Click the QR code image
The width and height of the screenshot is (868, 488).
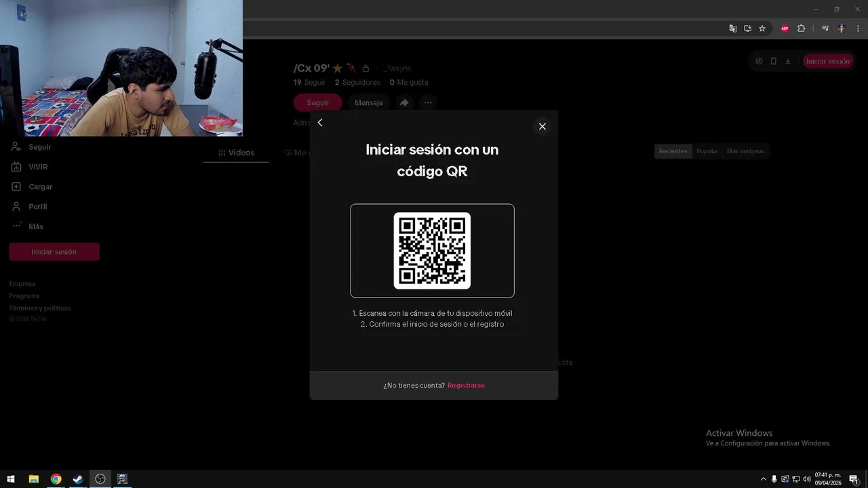click(x=432, y=251)
